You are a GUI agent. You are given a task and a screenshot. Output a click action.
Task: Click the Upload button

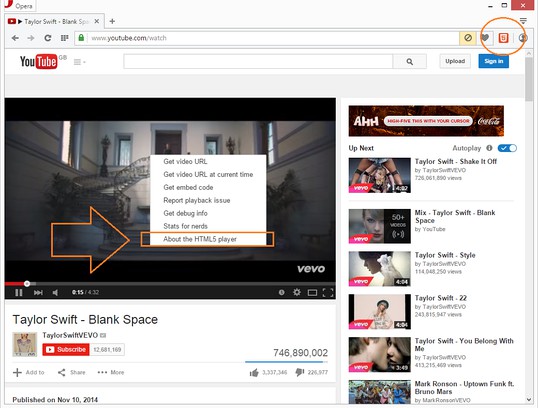point(455,61)
